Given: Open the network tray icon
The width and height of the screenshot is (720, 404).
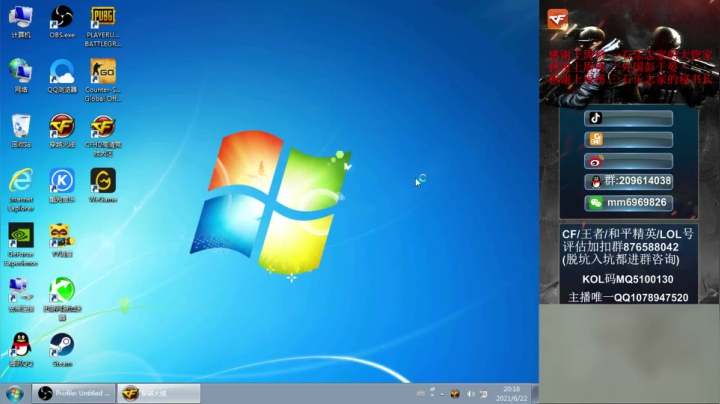Looking at the screenshot, I should [484, 394].
